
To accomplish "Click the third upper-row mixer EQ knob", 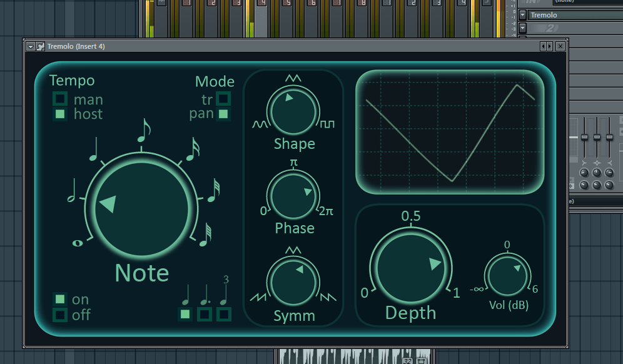I will click(x=609, y=173).
